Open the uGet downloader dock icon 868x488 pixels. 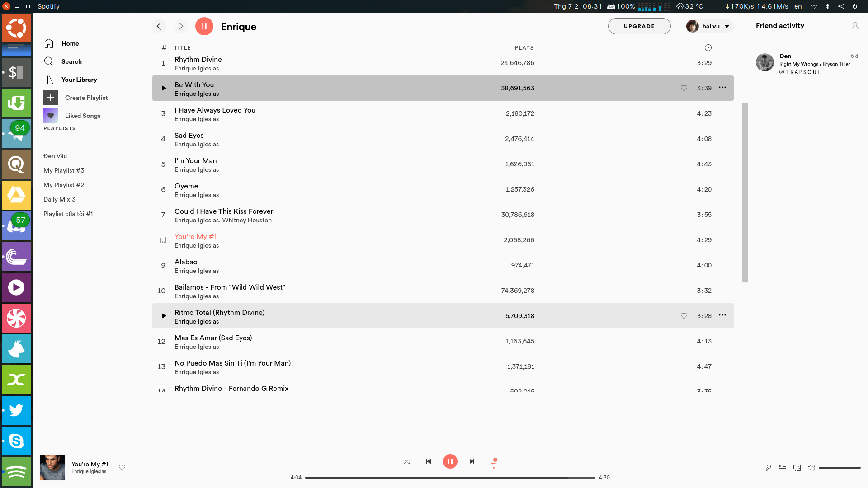(16, 103)
